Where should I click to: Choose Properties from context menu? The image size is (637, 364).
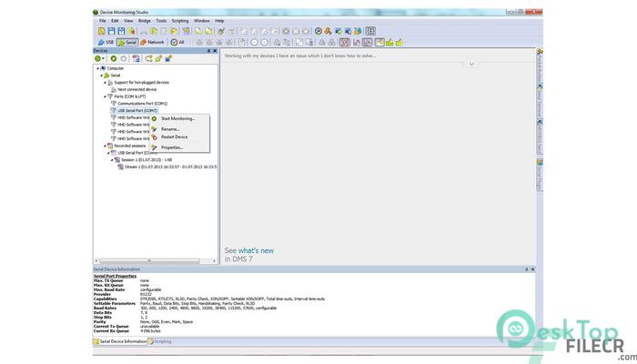click(x=179, y=147)
